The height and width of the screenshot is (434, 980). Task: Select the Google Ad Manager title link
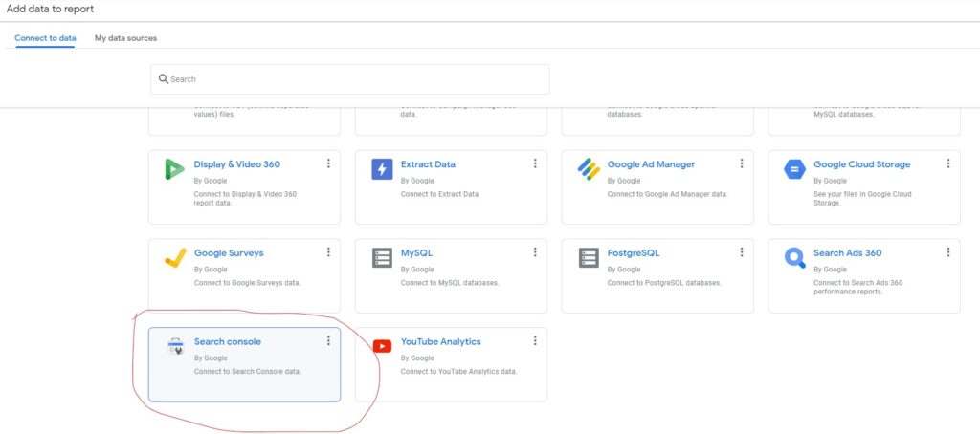click(651, 164)
